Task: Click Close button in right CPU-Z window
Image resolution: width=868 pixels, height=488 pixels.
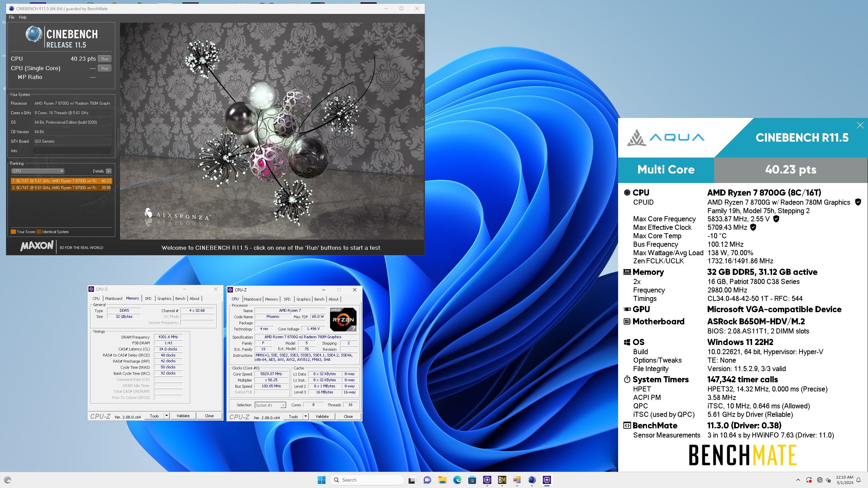Action: pyautogui.click(x=348, y=416)
